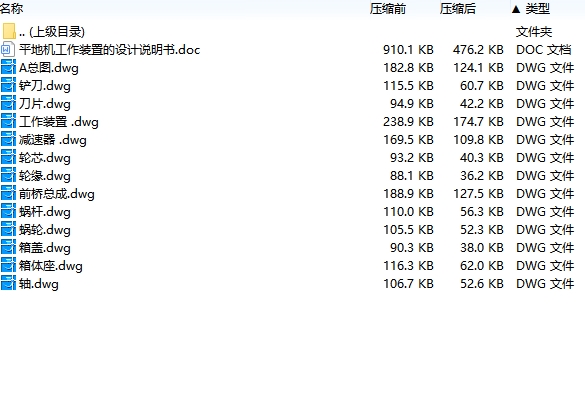Screen dimensions: 585x399
Task: Click the DWG icon beside 蜗杆.dwg
Action: click(x=8, y=212)
